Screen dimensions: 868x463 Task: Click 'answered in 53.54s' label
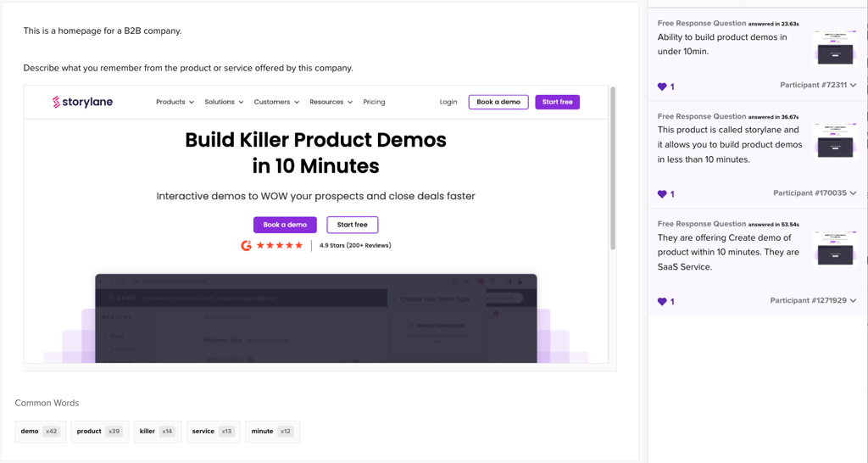click(x=773, y=225)
